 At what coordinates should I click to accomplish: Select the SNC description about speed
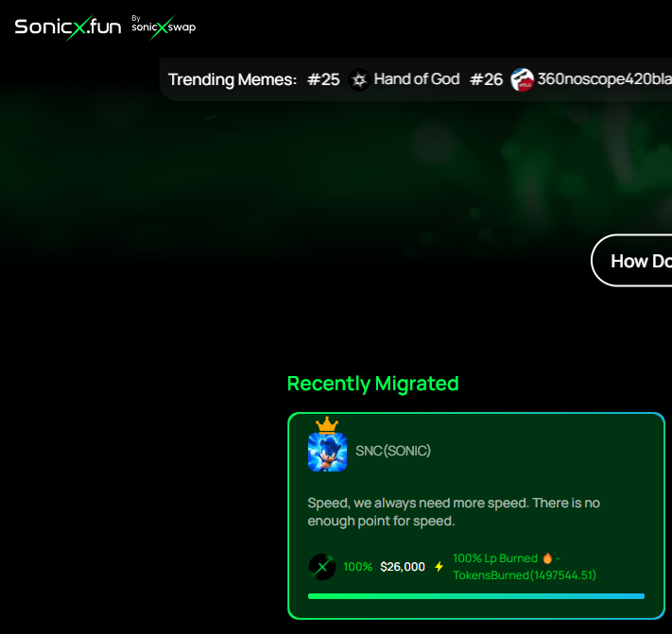click(x=454, y=512)
